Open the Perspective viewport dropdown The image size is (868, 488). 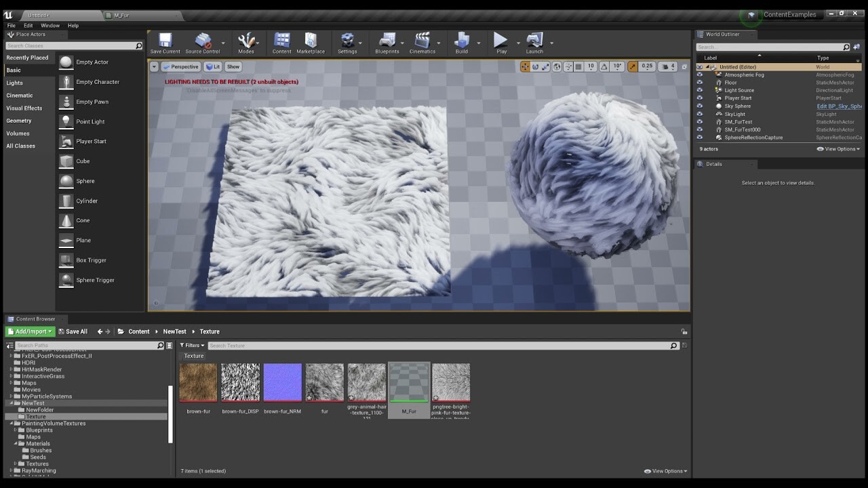[180, 66]
